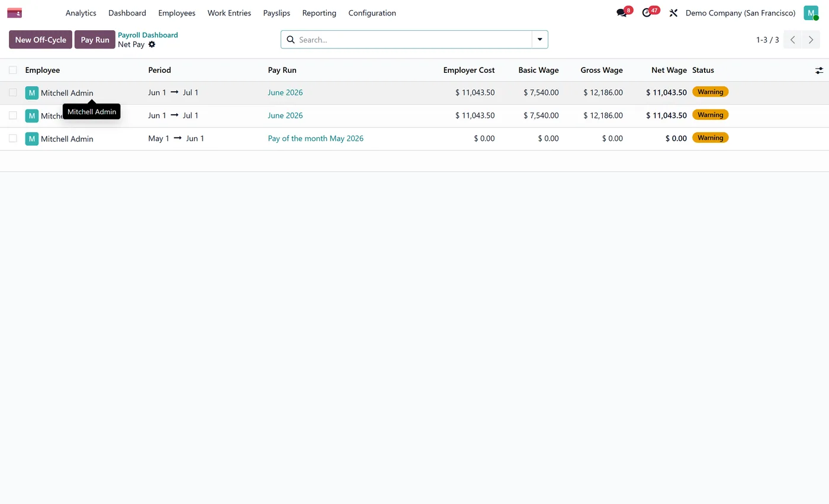This screenshot has height=504, width=829.
Task: Sort by the Employer Cost column header
Action: pos(469,70)
